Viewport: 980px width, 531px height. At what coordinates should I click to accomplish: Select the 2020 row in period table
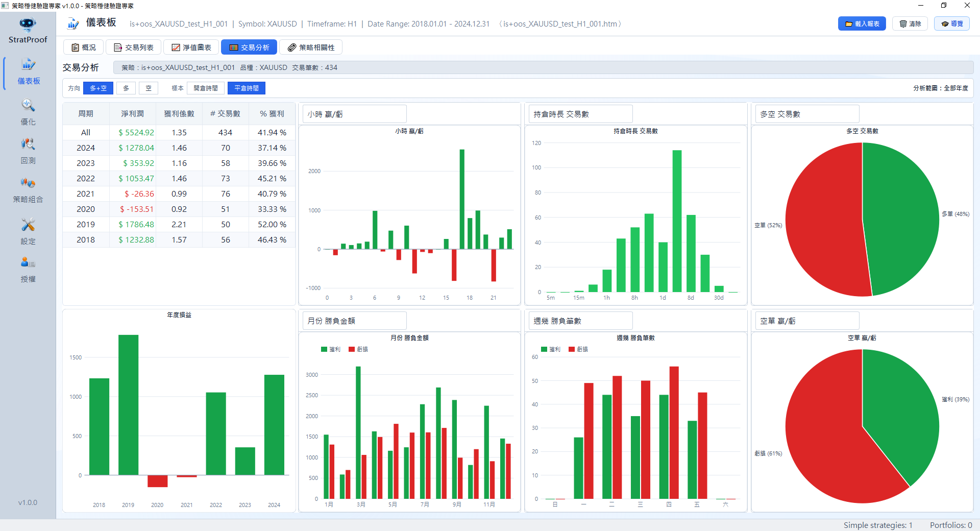[179, 209]
